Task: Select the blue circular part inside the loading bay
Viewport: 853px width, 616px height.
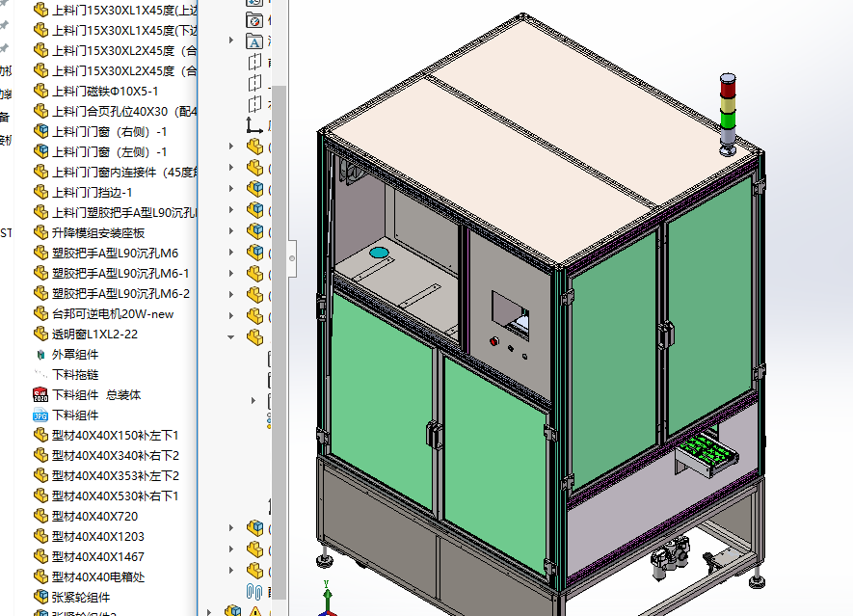Action: click(x=379, y=253)
